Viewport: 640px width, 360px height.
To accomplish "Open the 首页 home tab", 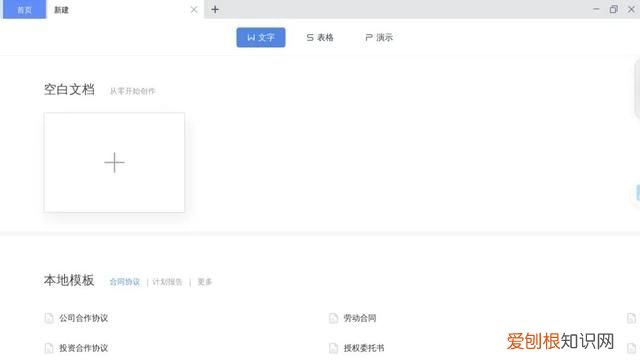I will coord(24,10).
